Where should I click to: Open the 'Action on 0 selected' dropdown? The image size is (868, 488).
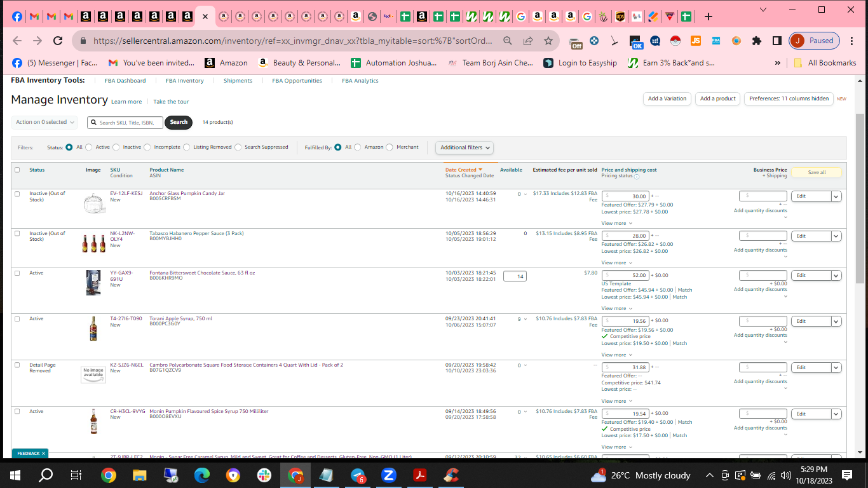click(44, 122)
